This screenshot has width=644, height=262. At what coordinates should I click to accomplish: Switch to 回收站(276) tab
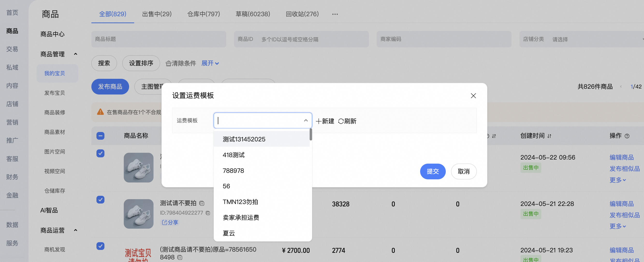point(302,14)
